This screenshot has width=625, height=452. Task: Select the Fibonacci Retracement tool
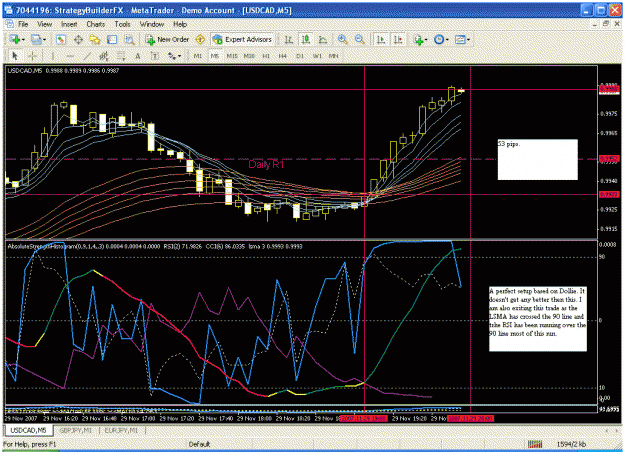(121, 56)
